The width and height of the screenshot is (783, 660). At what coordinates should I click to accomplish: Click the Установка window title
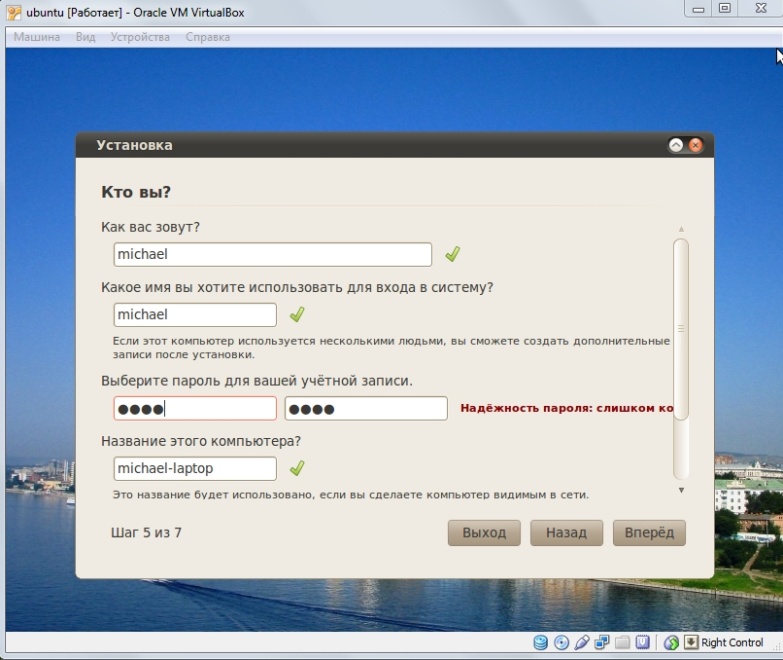tap(134, 145)
